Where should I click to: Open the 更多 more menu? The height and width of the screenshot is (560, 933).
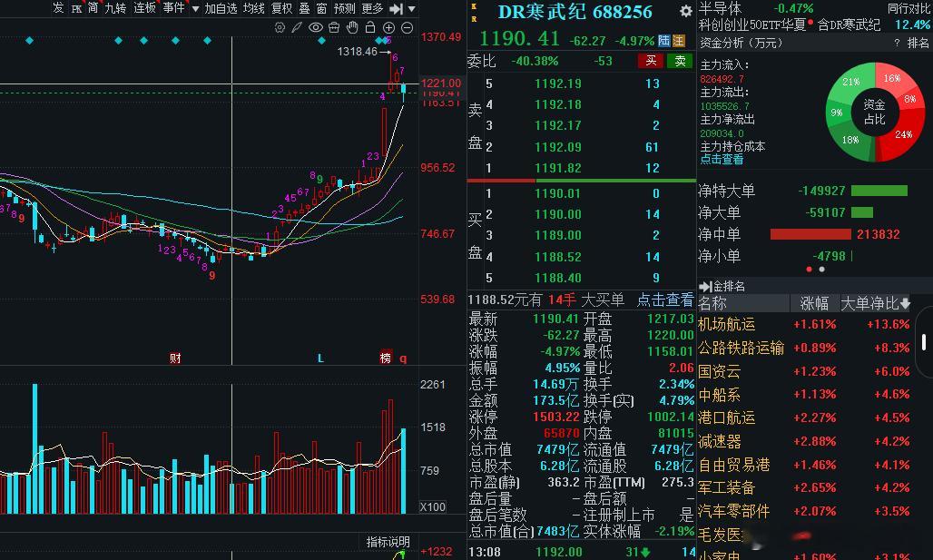(372, 8)
